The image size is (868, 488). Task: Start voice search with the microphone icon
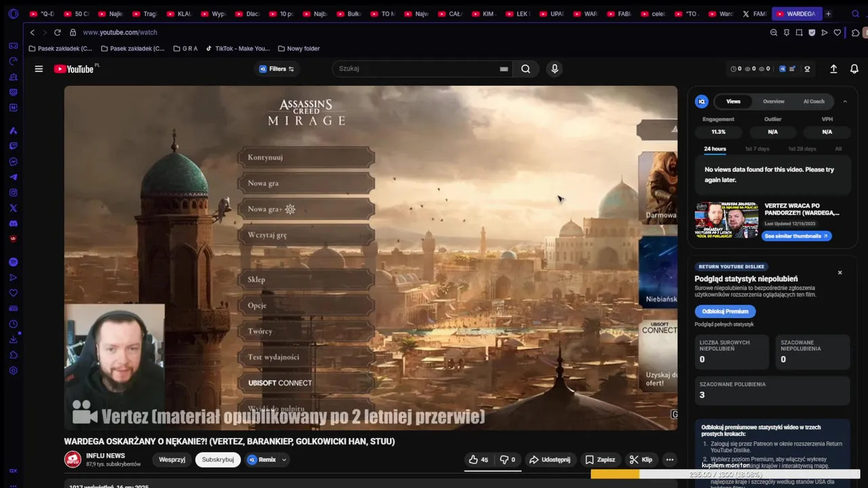click(555, 68)
